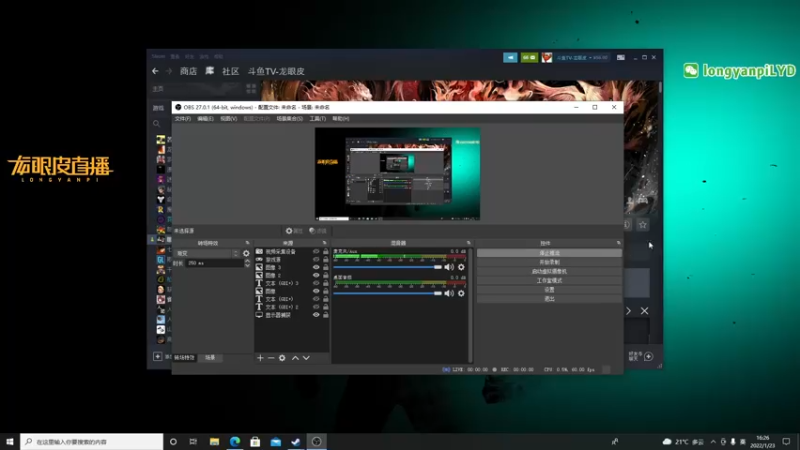The image size is (800, 450).
Task: Toggle visibility of 文本 (GDI+) source
Action: tap(316, 298)
